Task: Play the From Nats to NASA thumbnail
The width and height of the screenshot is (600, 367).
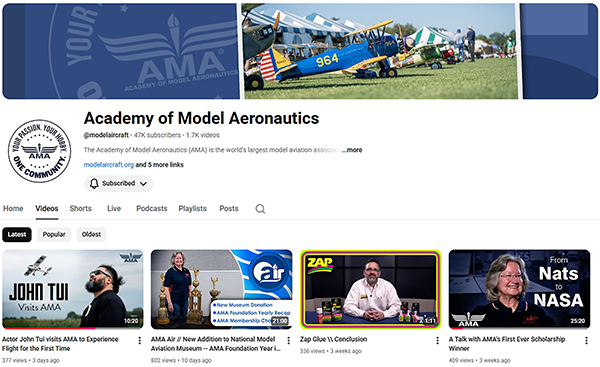Action: point(519,289)
